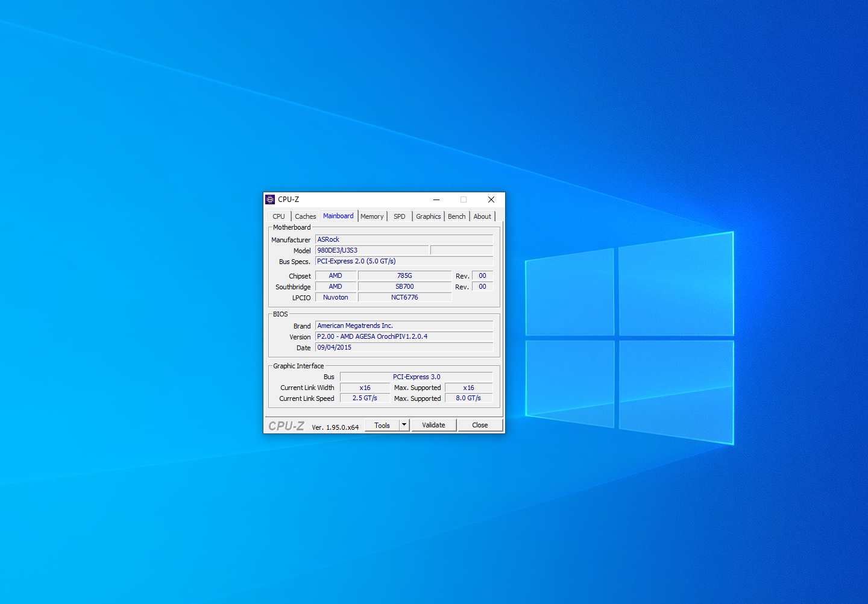
Task: Open the Bench tab
Action: (x=456, y=216)
